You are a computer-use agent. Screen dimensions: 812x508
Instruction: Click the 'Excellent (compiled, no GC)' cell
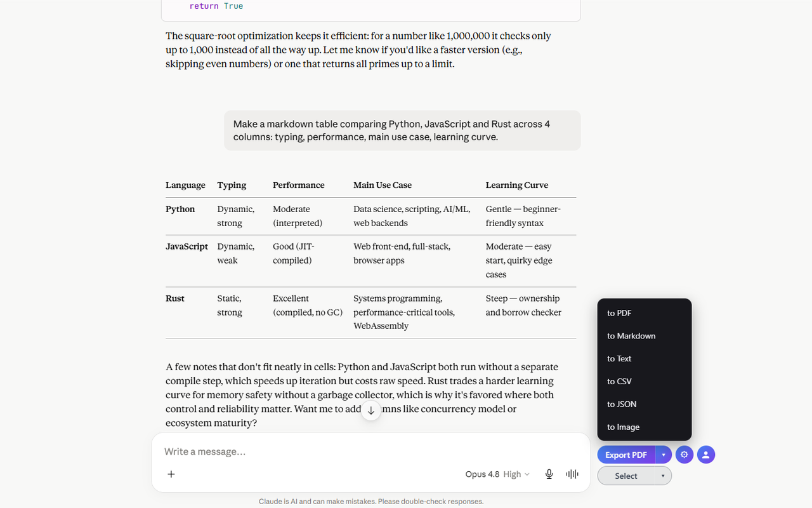(x=308, y=305)
